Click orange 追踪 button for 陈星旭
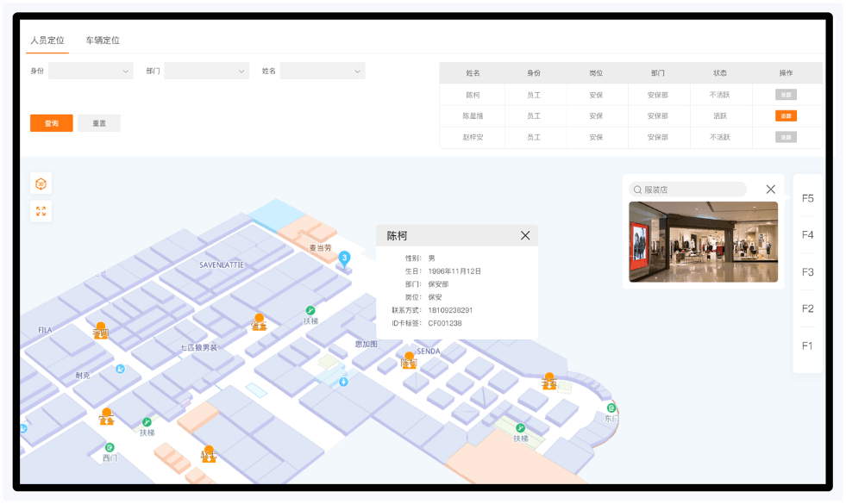This screenshot has width=846, height=504. pyautogui.click(x=786, y=116)
